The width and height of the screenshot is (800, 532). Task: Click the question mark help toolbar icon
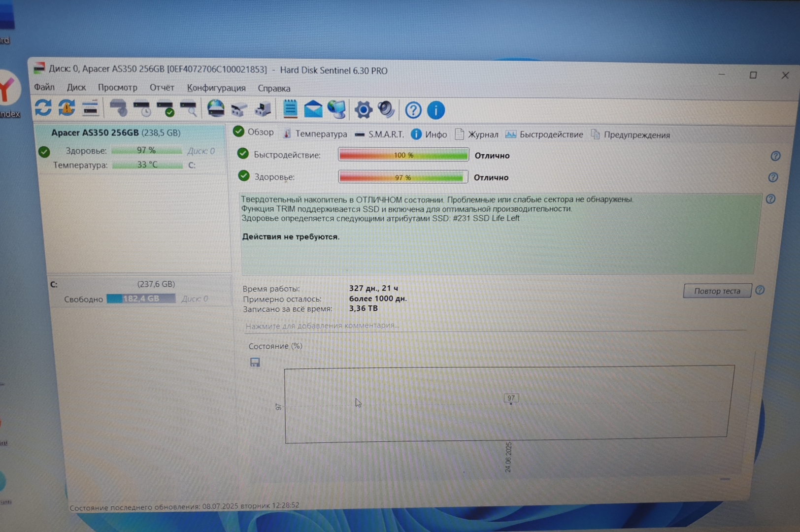(413, 110)
